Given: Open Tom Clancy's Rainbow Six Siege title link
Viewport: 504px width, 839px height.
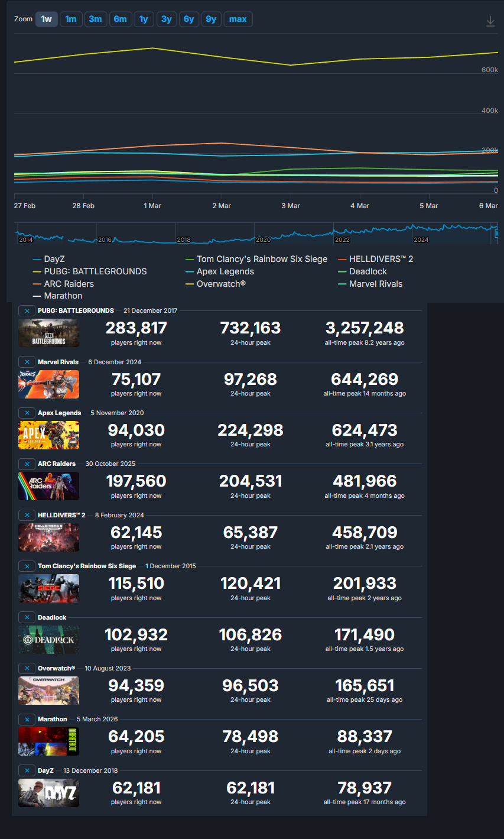Looking at the screenshot, I should coord(87,566).
